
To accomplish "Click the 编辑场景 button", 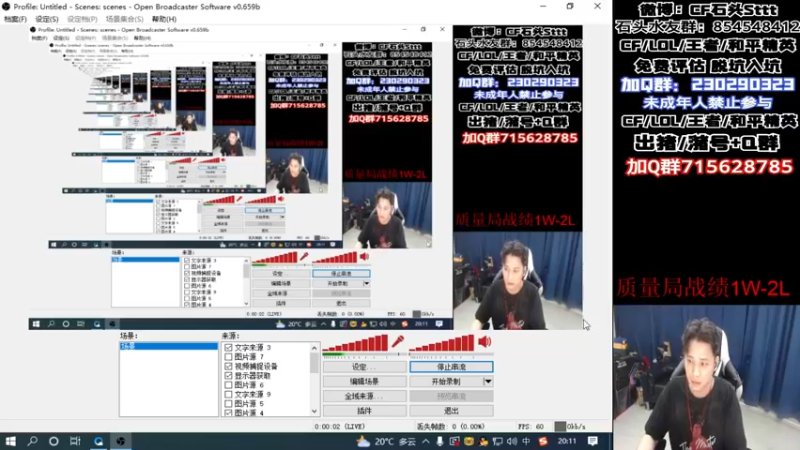I will (x=364, y=382).
